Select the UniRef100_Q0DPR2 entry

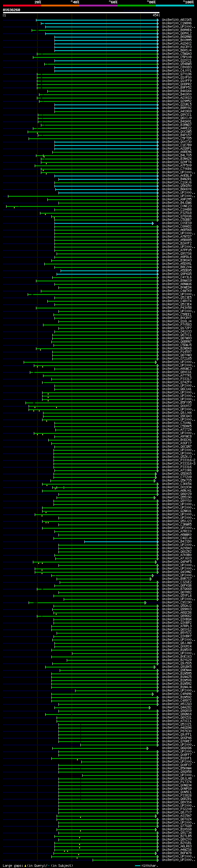(x=177, y=84)
